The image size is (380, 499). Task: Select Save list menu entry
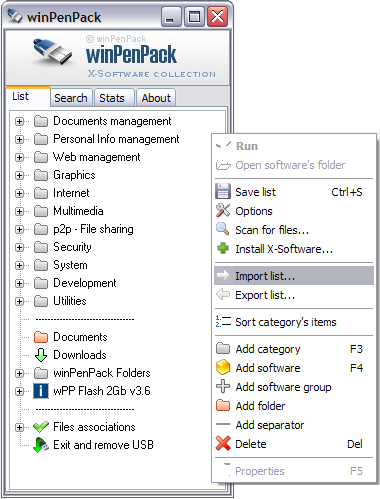[x=295, y=192]
